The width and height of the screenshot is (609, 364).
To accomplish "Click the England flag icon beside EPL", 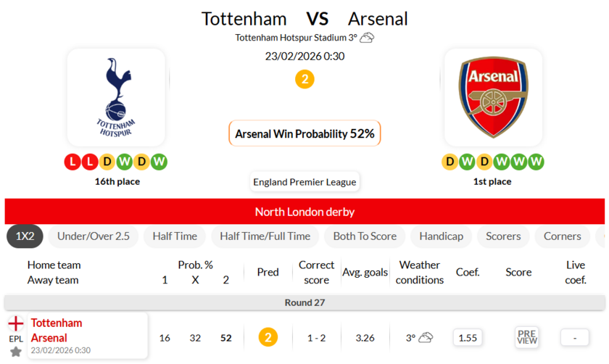I will point(16,323).
